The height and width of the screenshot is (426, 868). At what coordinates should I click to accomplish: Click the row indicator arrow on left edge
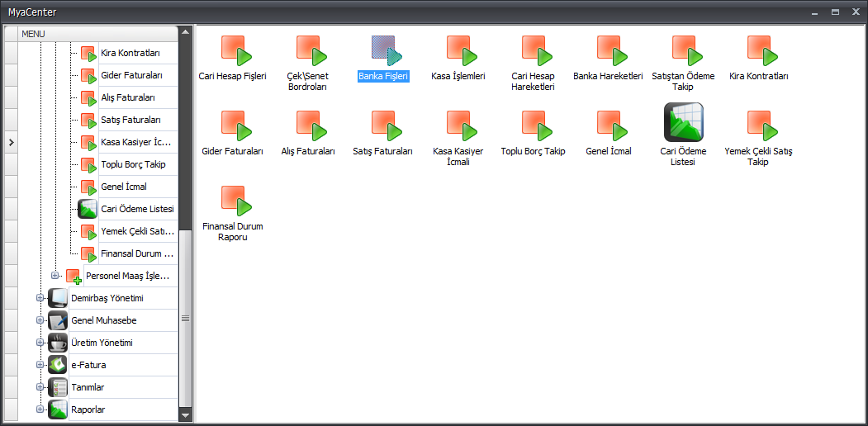pyautogui.click(x=11, y=142)
